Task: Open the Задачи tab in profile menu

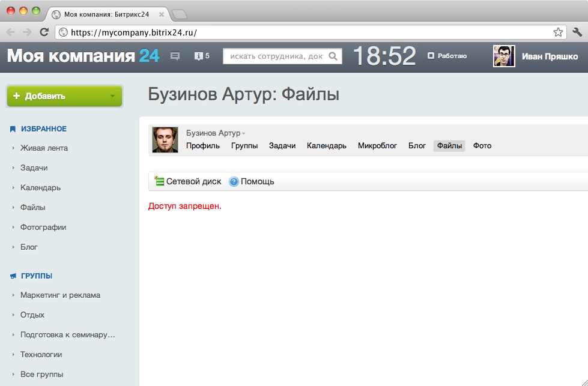Action: [282, 146]
